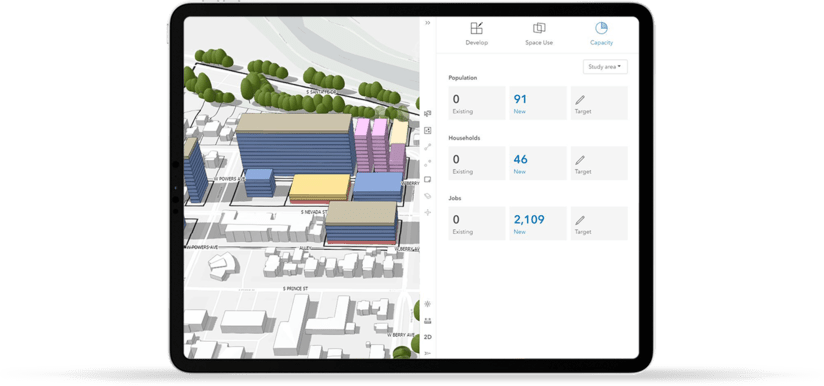824x386 pixels.
Task: Click the basemap icon above 2D
Action: (x=427, y=320)
